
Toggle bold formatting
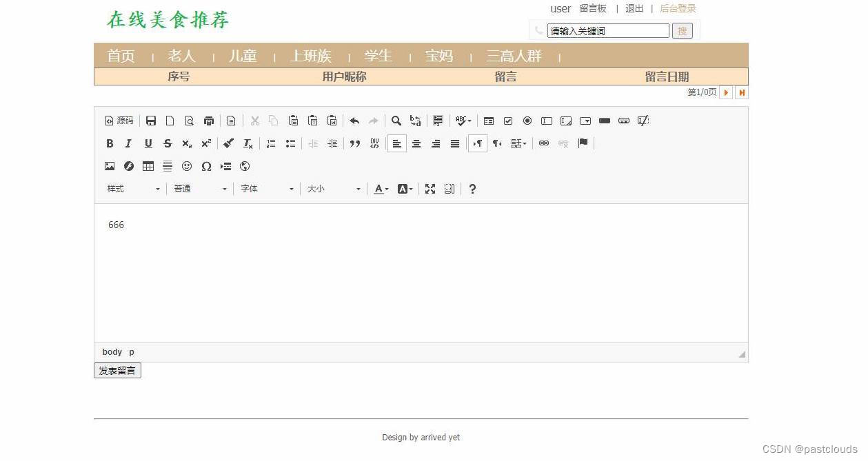[110, 143]
